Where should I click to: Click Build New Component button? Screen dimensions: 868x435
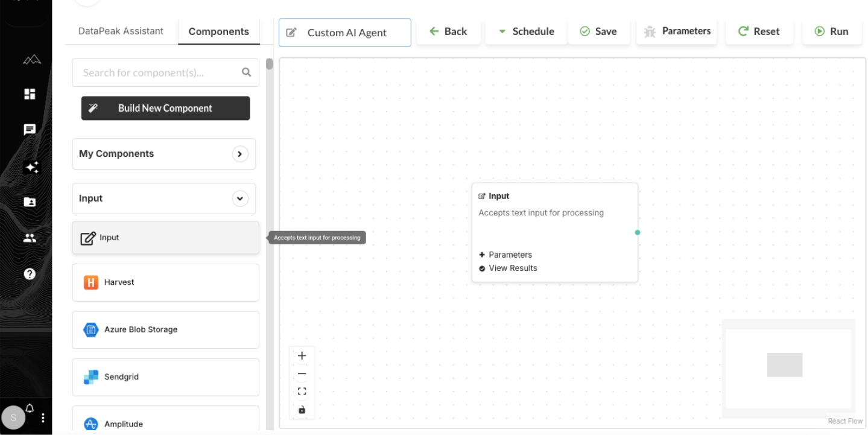[x=165, y=108]
